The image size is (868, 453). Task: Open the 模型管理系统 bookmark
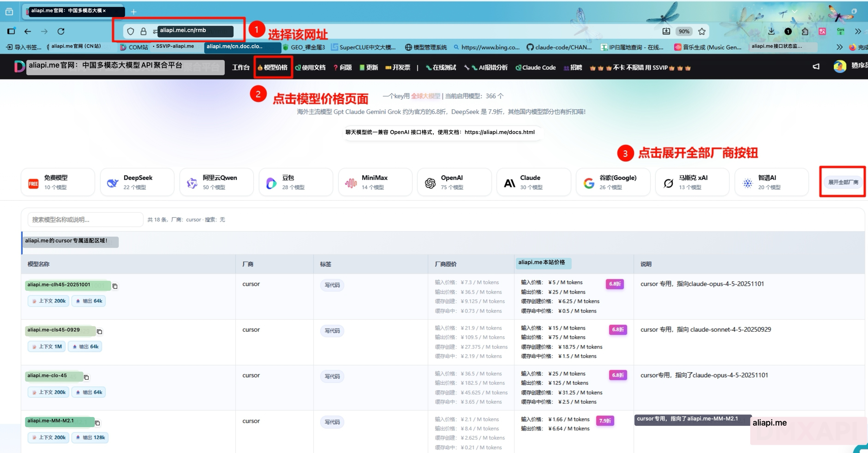426,47
